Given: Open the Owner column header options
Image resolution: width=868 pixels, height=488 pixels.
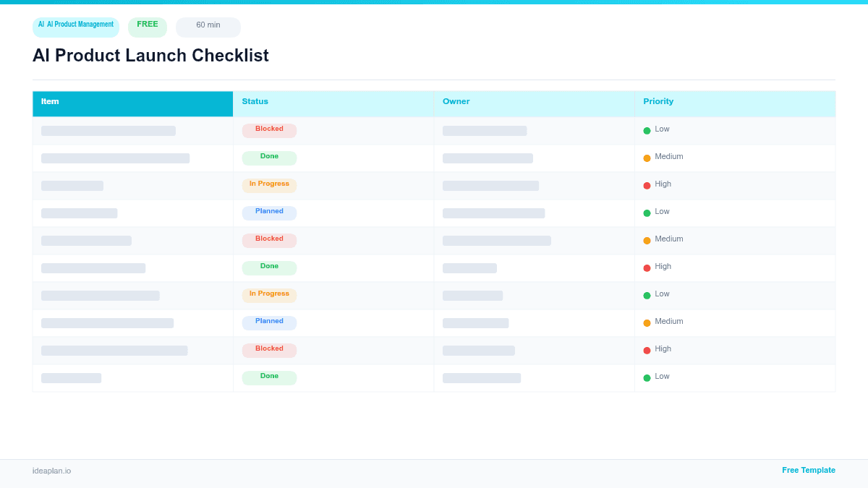Looking at the screenshot, I should pyautogui.click(x=456, y=101).
